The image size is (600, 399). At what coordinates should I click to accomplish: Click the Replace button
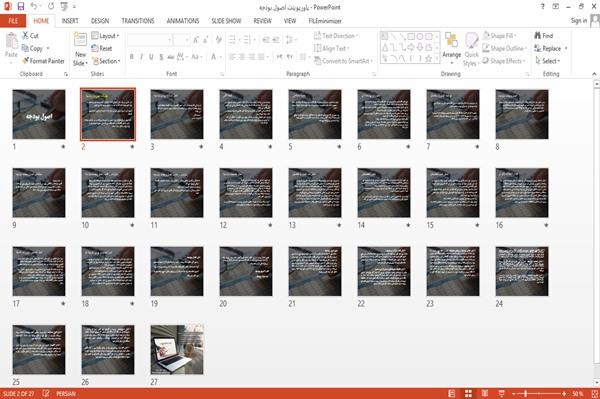551,49
